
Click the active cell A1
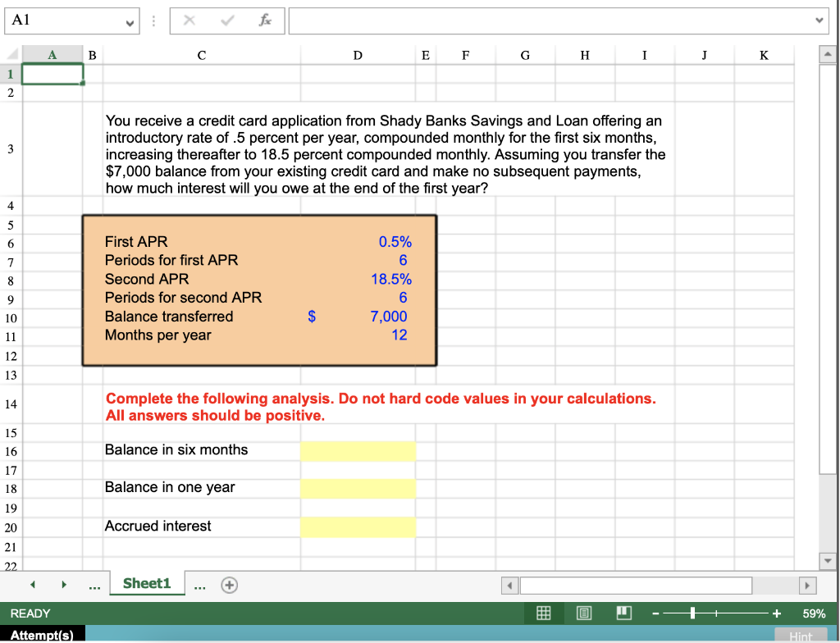tap(52, 74)
